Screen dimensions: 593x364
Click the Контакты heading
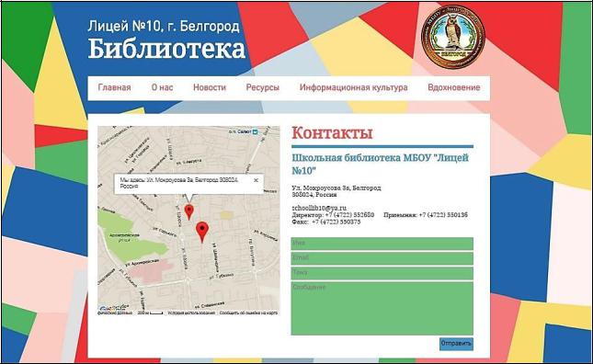[332, 132]
